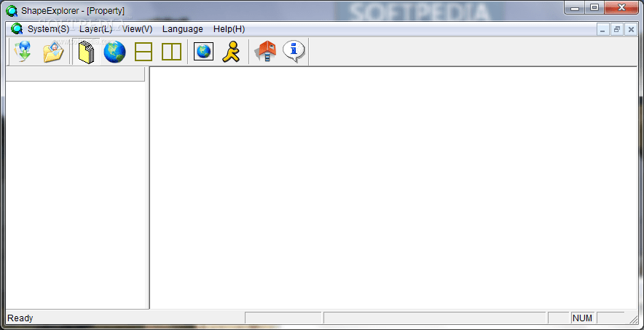Click the orange house toolbar icon
Viewport: 644px width, 330px height.
point(265,52)
